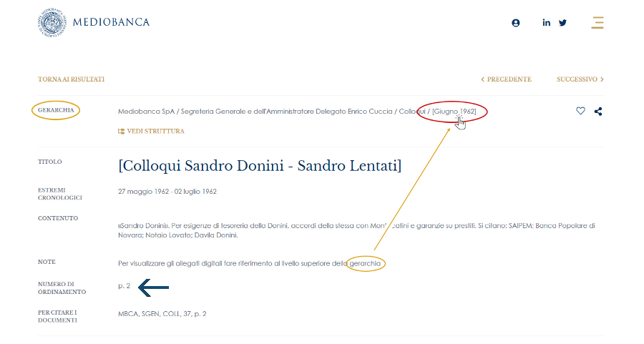Viewport: 644px width, 344px height.
Task: Select title Colloqui Sandro Donini - Sandro Lentati
Action: (x=260, y=166)
